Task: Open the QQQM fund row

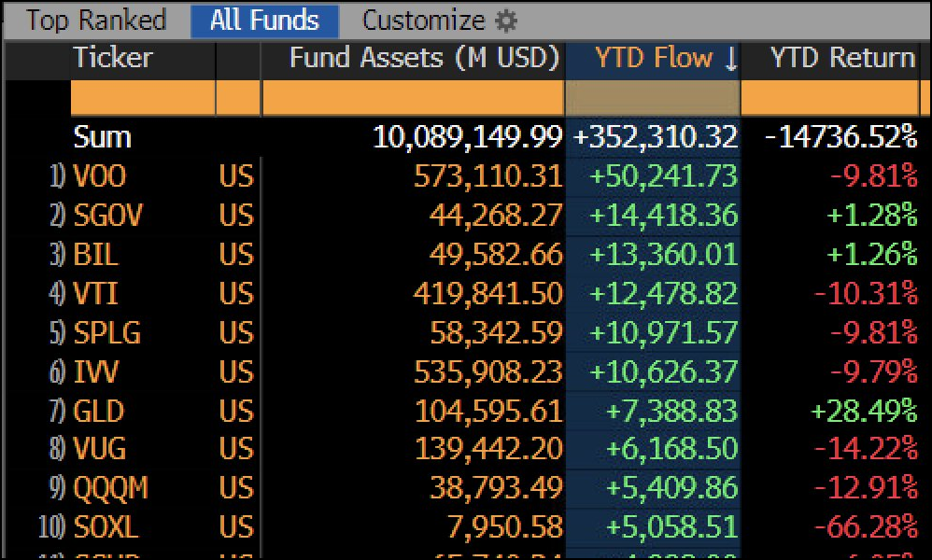Action: tap(111, 488)
